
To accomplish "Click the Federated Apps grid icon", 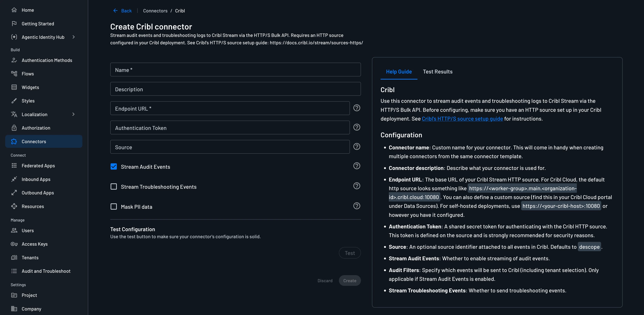I will click(14, 165).
